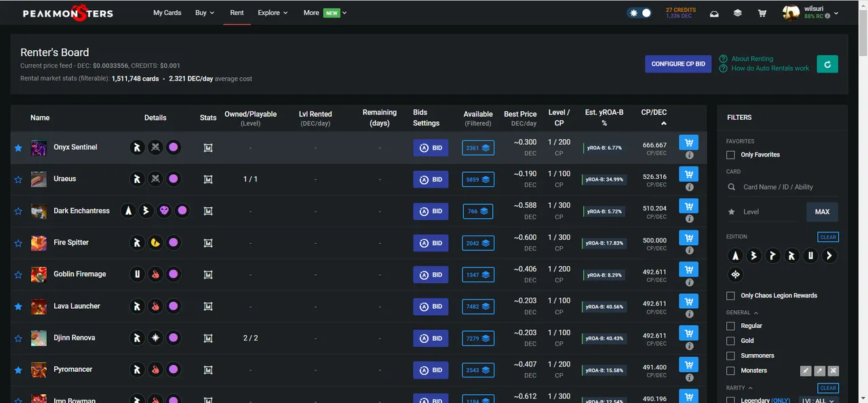This screenshot has height=403, width=868.
Task: Open the LVL : ALL dropdown
Action: click(x=818, y=400)
